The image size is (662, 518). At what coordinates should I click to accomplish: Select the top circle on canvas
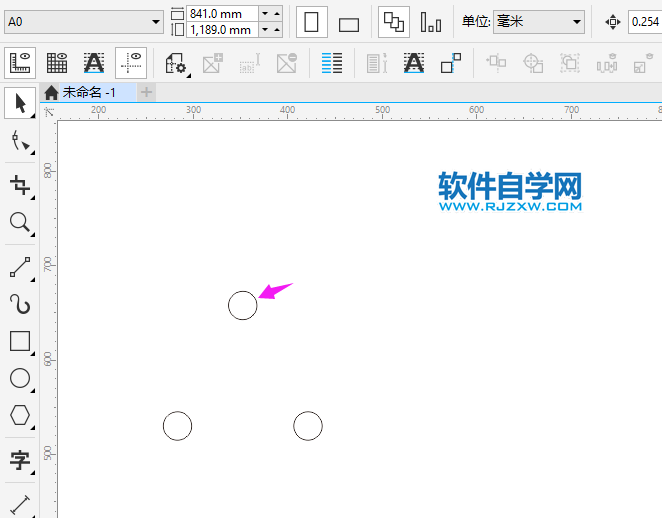[x=243, y=305]
